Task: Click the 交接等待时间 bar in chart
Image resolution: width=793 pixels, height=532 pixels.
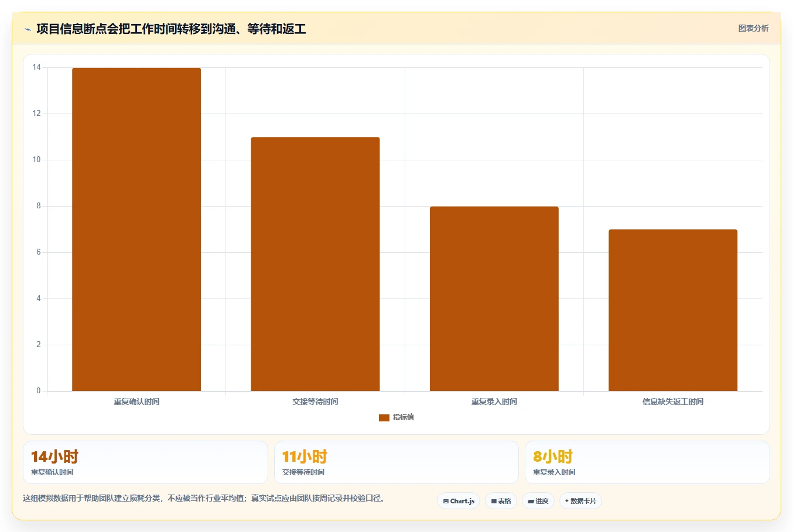Action: [x=315, y=264]
